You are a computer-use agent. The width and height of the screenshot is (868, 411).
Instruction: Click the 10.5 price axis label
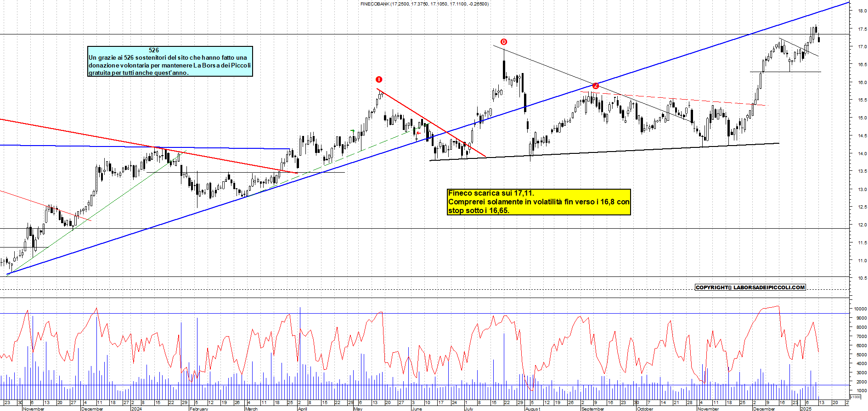point(862,278)
